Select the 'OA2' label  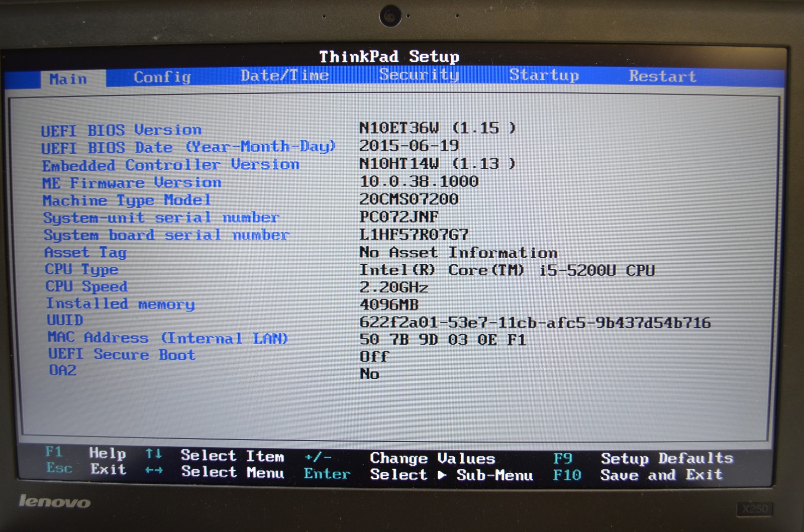[63, 371]
